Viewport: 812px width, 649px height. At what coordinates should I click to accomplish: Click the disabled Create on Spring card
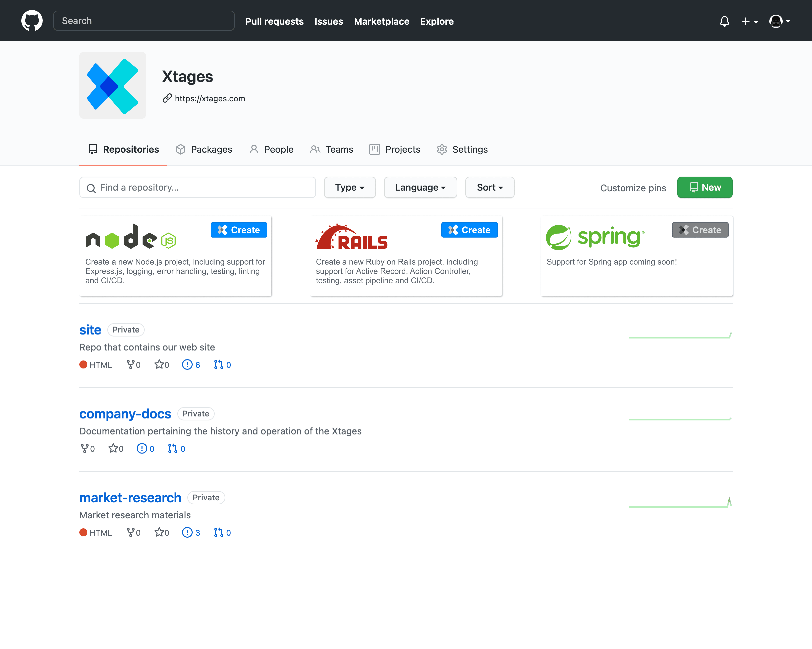(x=700, y=230)
